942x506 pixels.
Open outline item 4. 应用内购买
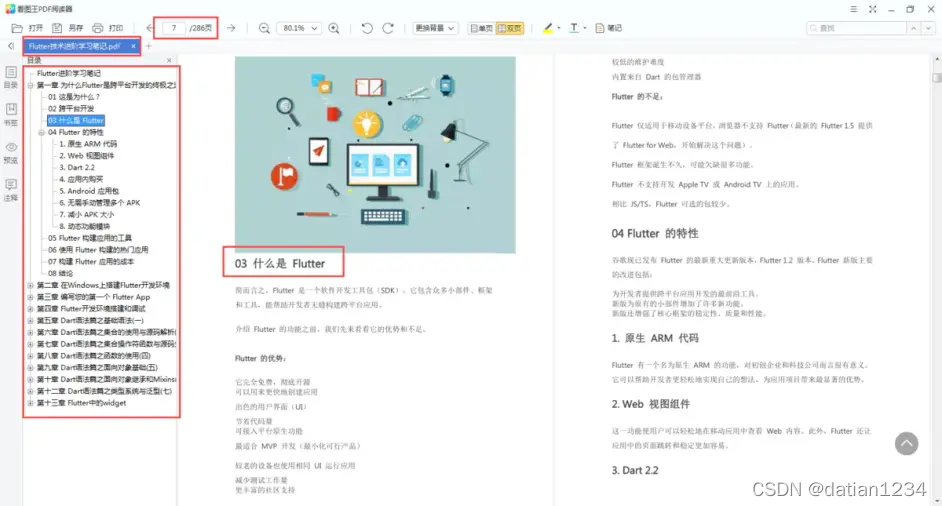(x=81, y=179)
